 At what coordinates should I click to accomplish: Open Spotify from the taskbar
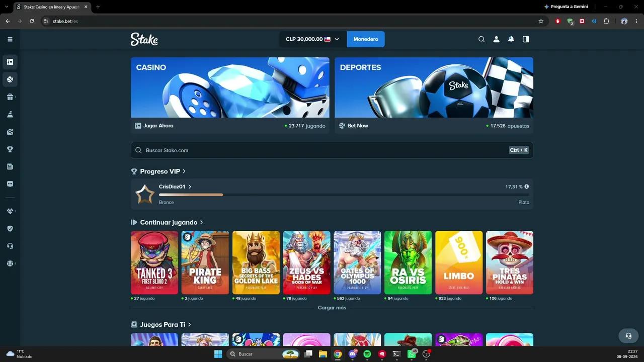(367, 354)
